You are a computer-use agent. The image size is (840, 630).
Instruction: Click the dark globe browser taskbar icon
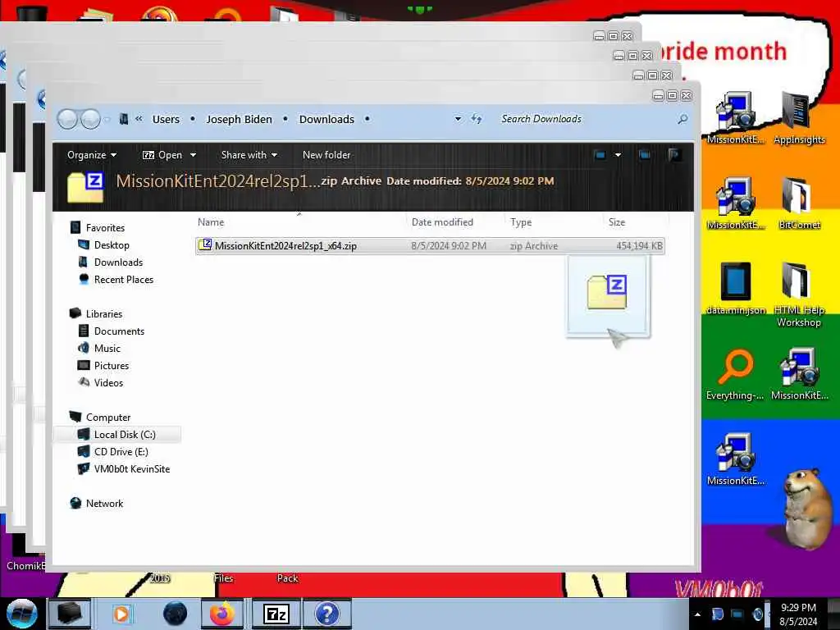coord(176,614)
